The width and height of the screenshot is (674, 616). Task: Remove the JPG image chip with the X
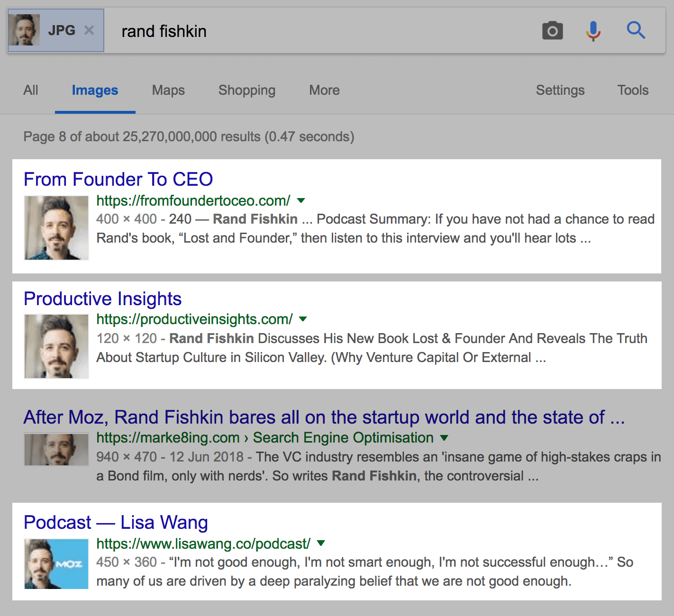coord(89,30)
